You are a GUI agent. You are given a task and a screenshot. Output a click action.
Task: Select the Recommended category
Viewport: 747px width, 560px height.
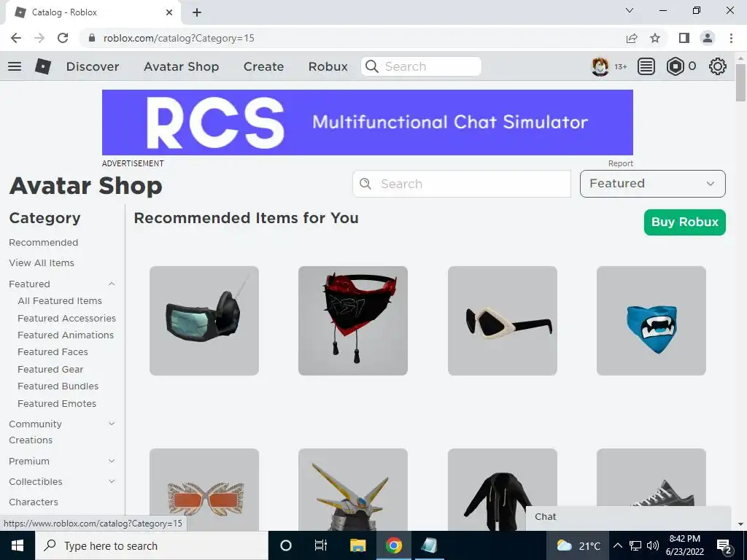[43, 242]
